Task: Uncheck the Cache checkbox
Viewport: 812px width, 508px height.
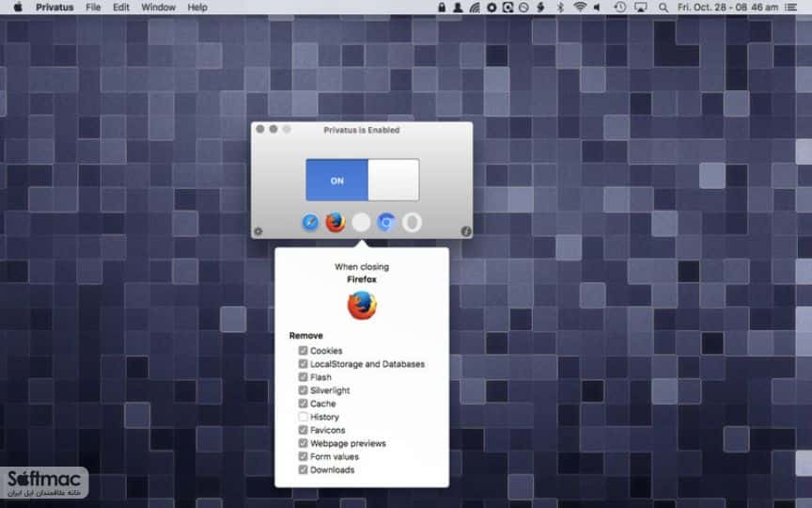Action: coord(303,404)
